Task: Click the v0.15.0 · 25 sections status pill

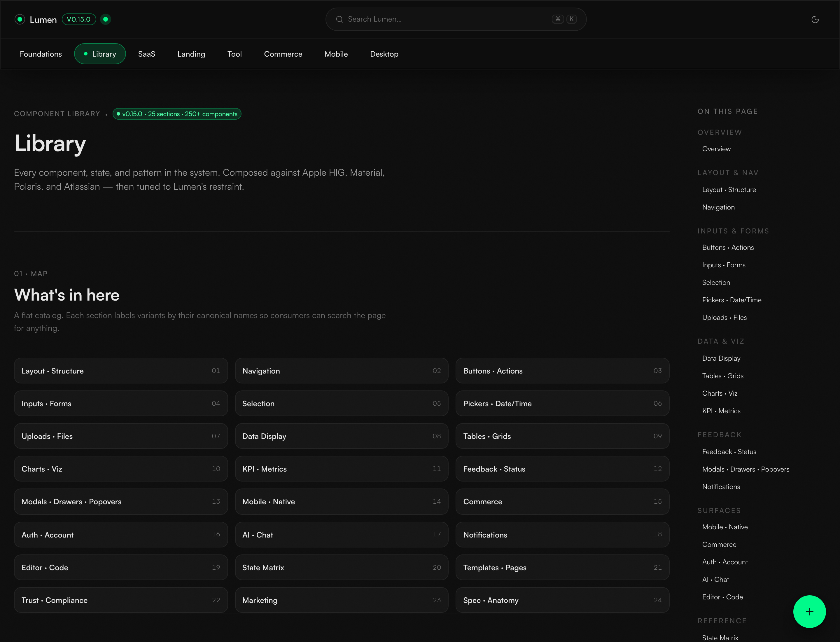Action: click(x=177, y=114)
